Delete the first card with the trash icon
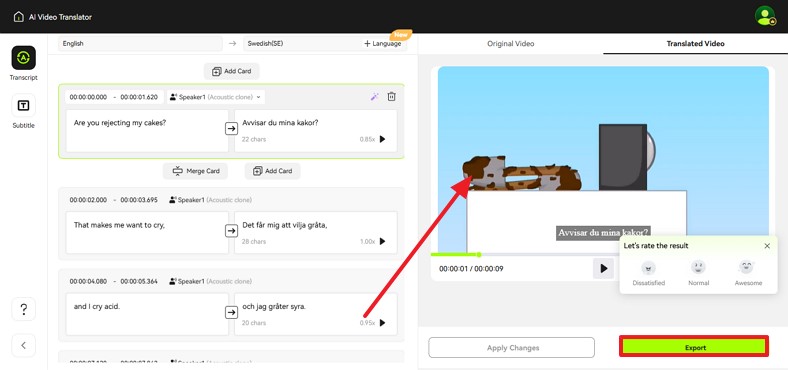Screen dimensions: 788x370 pyautogui.click(x=391, y=97)
